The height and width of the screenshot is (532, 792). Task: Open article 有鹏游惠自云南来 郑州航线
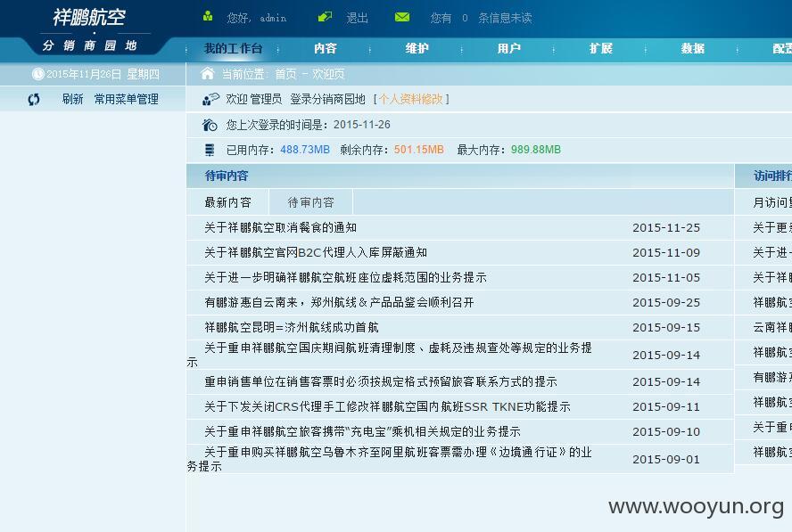pyautogui.click(x=340, y=302)
